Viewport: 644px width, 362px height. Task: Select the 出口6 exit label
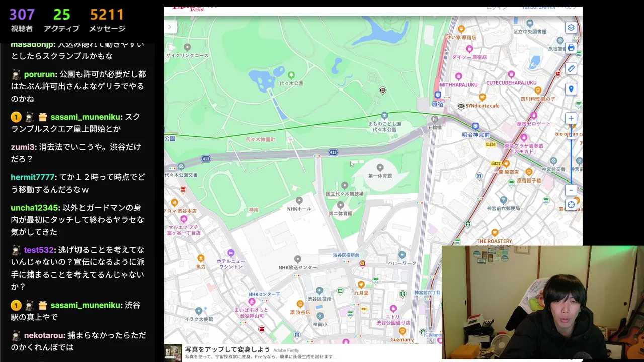491,144
